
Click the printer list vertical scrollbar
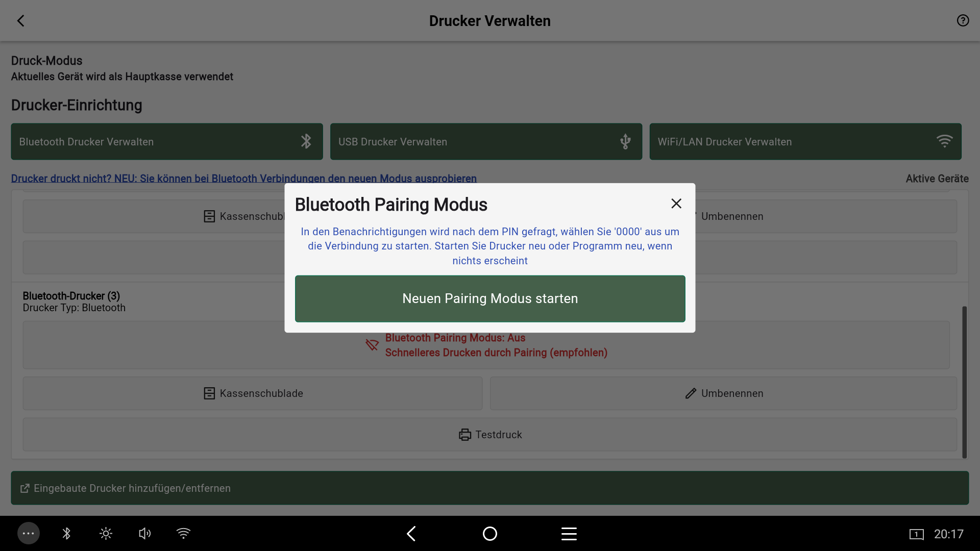pyautogui.click(x=964, y=382)
